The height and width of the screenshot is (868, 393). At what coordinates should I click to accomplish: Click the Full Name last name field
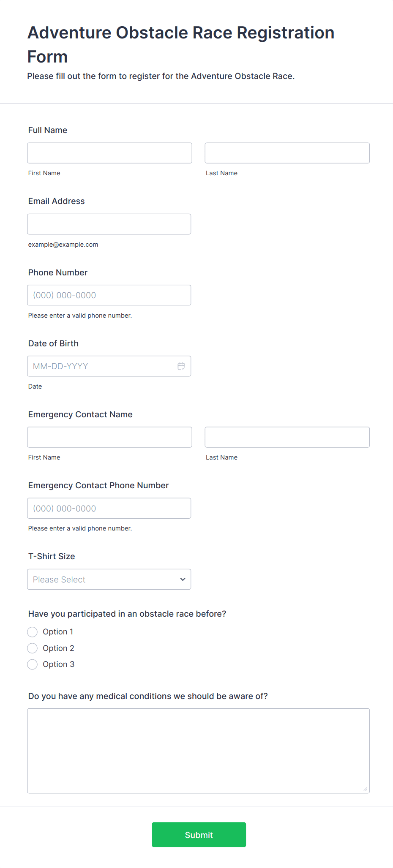tap(287, 153)
